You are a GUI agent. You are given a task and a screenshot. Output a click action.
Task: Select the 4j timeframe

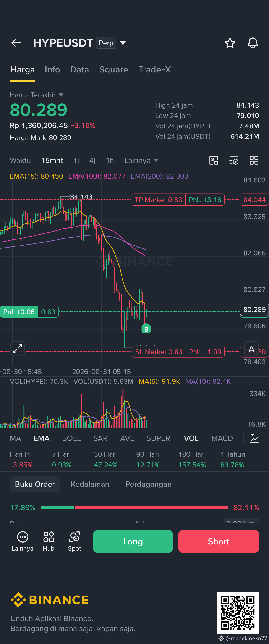(x=92, y=160)
